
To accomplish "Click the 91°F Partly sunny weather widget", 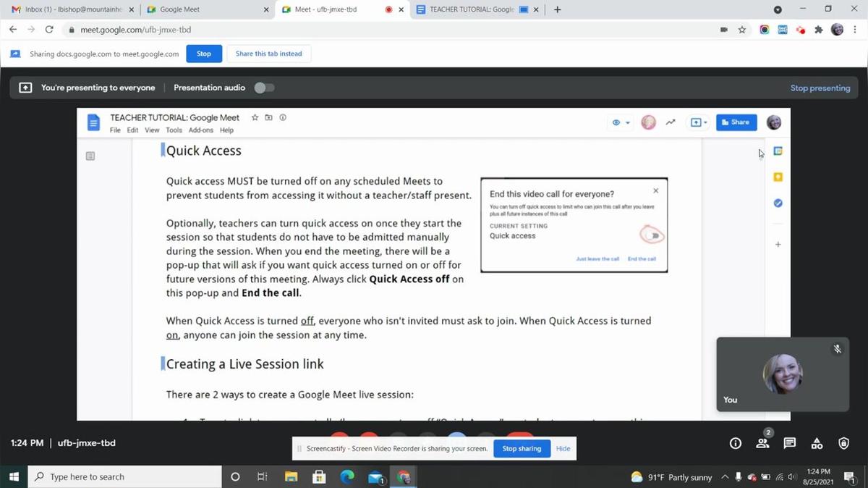I will 671,476.
